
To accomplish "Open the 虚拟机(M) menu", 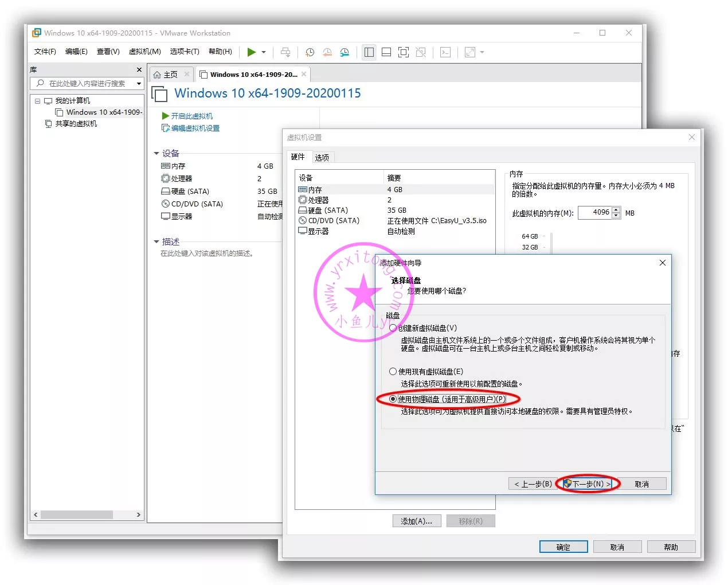I will tap(144, 52).
